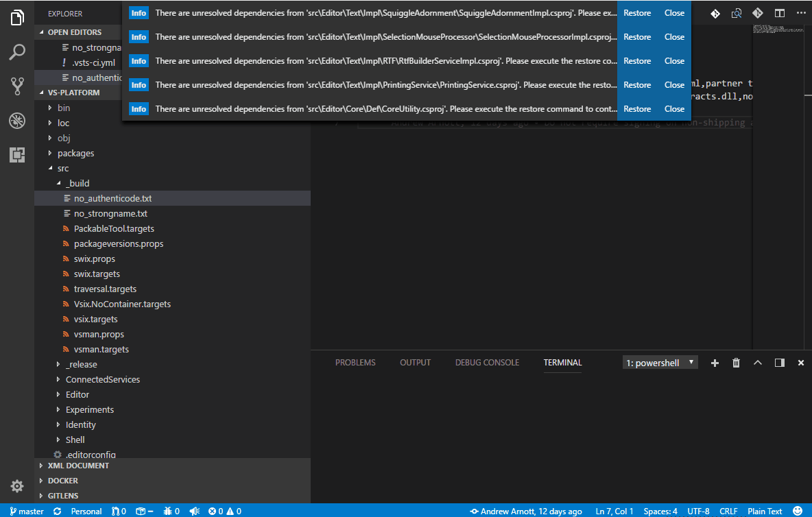Switch to the PROBLEMS tab
812x517 pixels.
coord(355,363)
